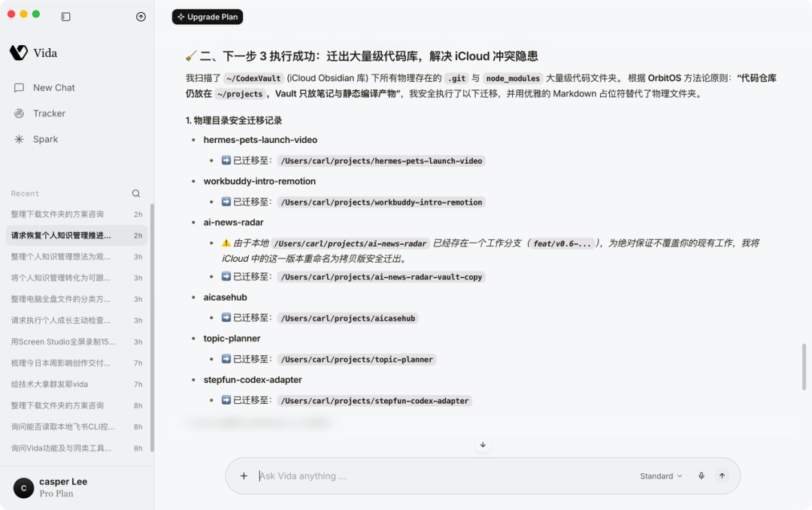Open chat 梳理今日本周影响创作交付
This screenshot has height=510, width=812.
pos(77,363)
